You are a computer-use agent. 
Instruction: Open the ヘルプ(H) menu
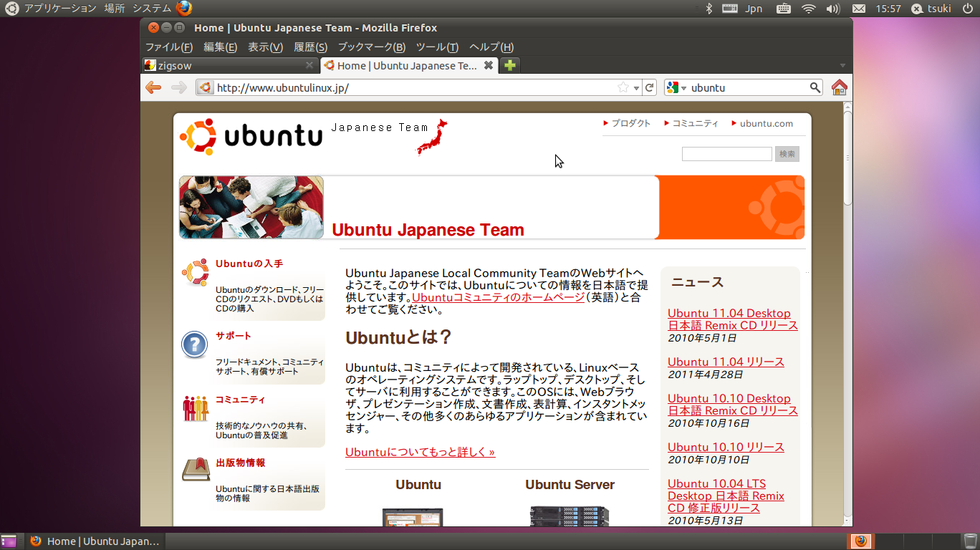(491, 47)
